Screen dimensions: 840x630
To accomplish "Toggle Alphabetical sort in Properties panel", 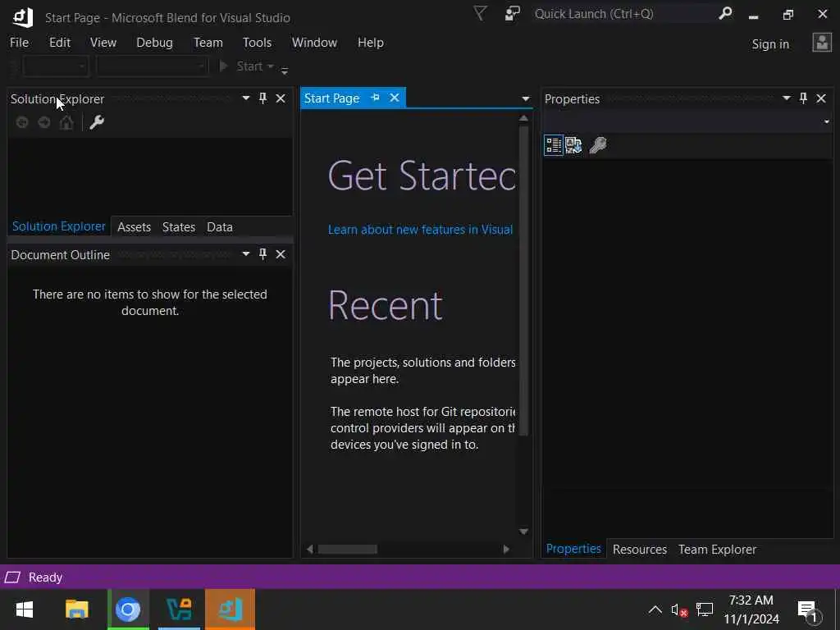I will 573,145.
